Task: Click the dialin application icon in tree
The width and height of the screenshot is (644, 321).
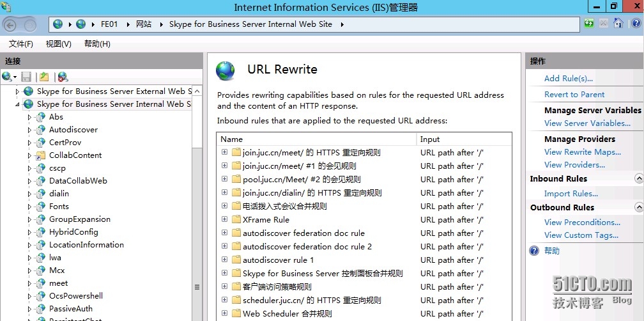Action: point(40,194)
